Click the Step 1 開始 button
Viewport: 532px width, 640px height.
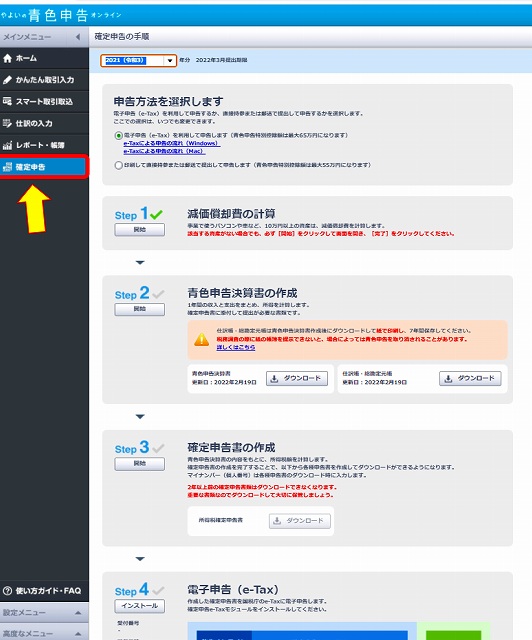click(140, 230)
